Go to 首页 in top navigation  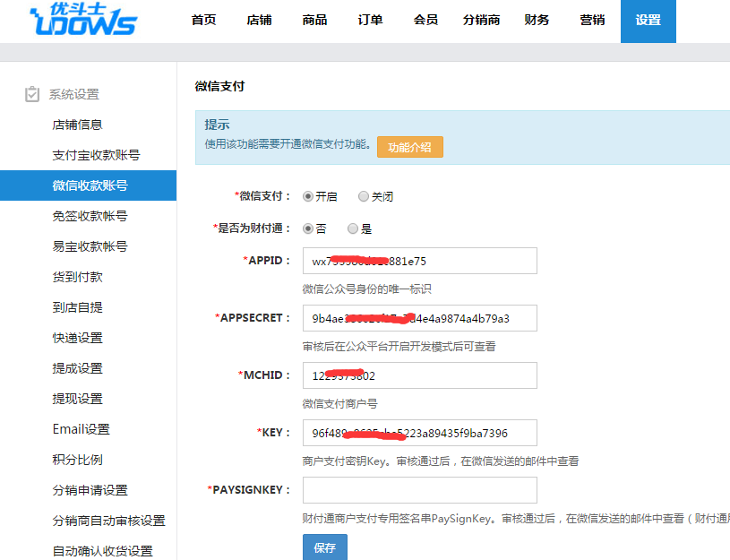(204, 21)
